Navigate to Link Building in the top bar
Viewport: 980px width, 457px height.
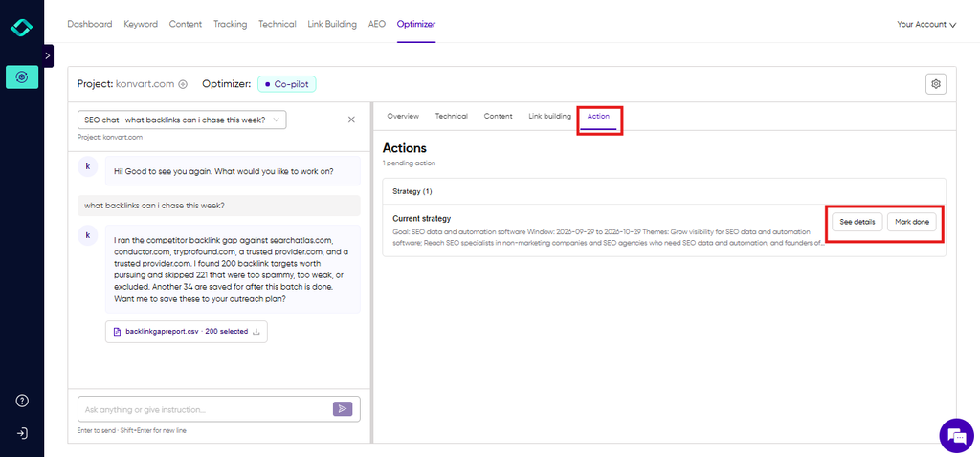pos(332,24)
